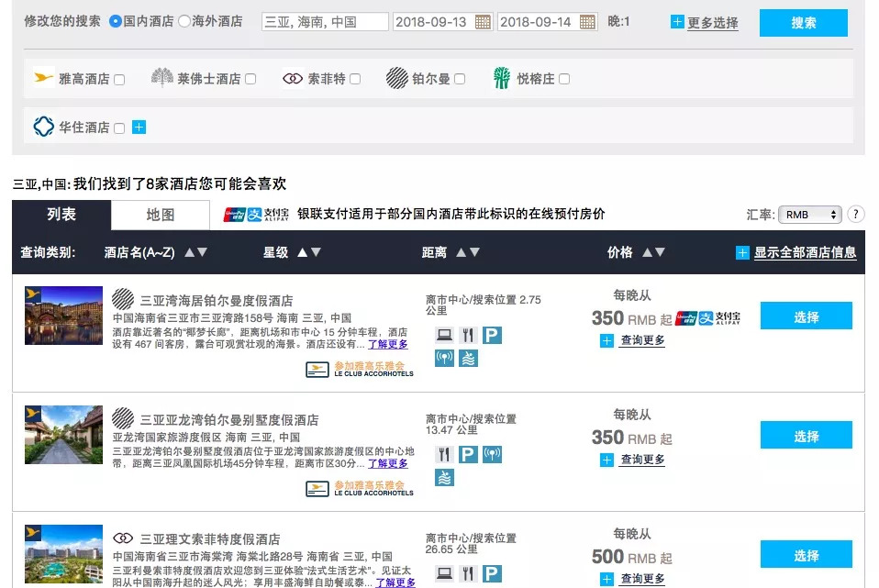The height and width of the screenshot is (588, 879).
Task: Click the Pullman 铂尔曼 brand logo
Action: click(x=397, y=78)
